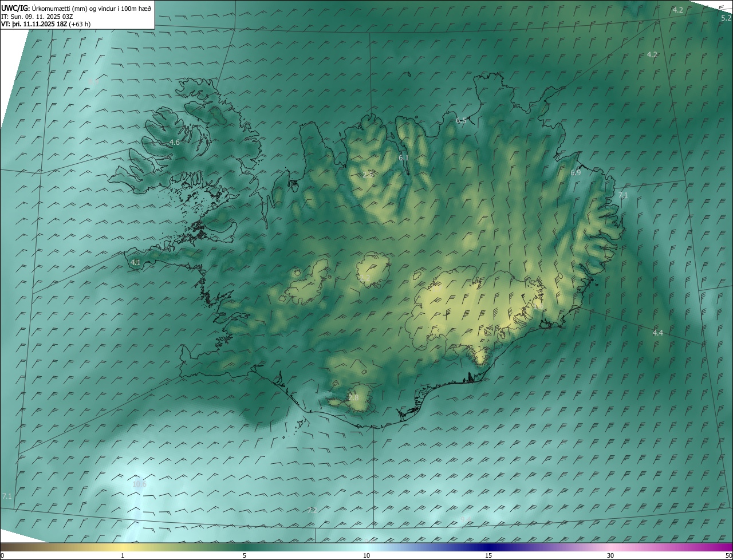Click the 7.1 value off the east coast
733x560 pixels.
pos(623,195)
